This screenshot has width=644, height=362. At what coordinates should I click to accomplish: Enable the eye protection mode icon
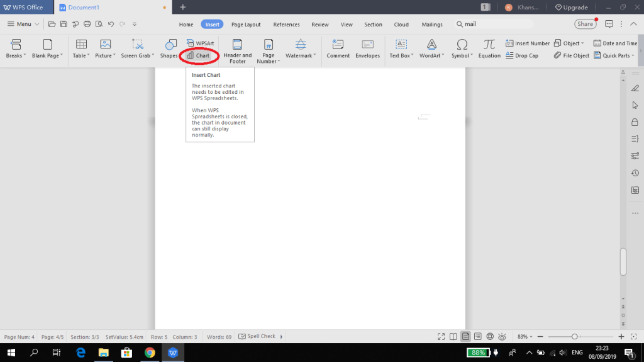click(502, 337)
